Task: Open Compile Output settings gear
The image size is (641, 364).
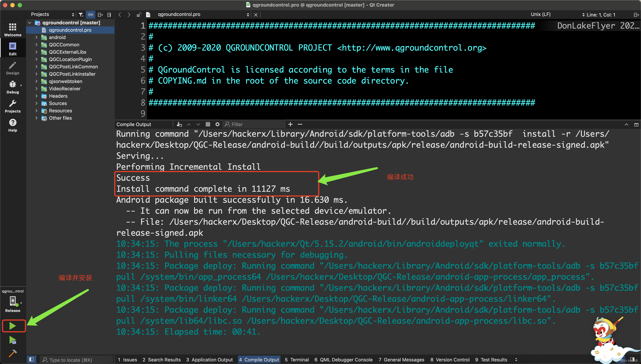Action: [217, 124]
